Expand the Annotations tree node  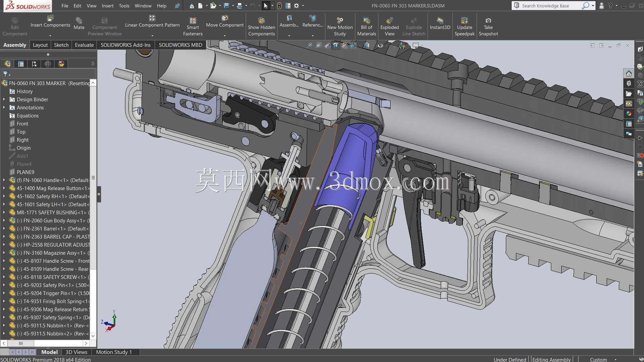click(4, 108)
